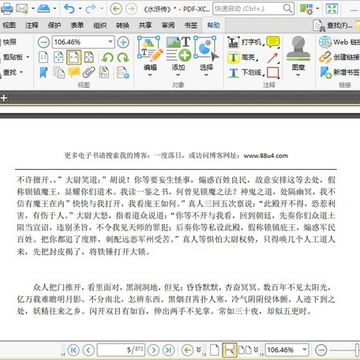This screenshot has height=360, width=360.
Task: Go to next page in status bar
Action: tap(153, 350)
